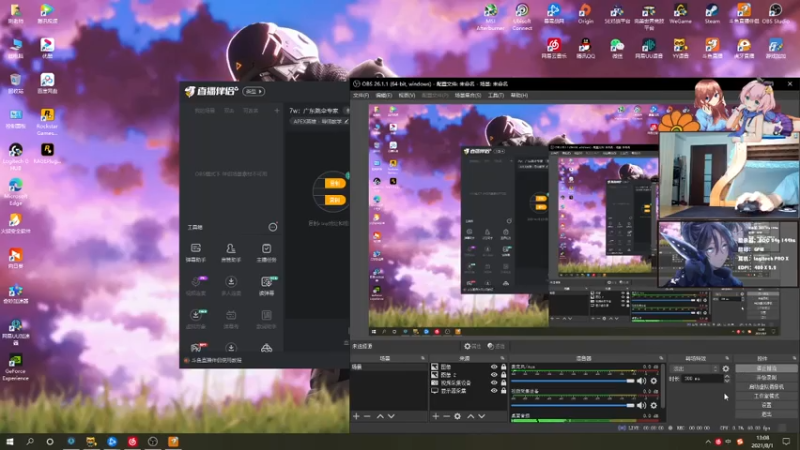Enable 工作室模式 studio mode button
800x450 pixels.
(766, 396)
